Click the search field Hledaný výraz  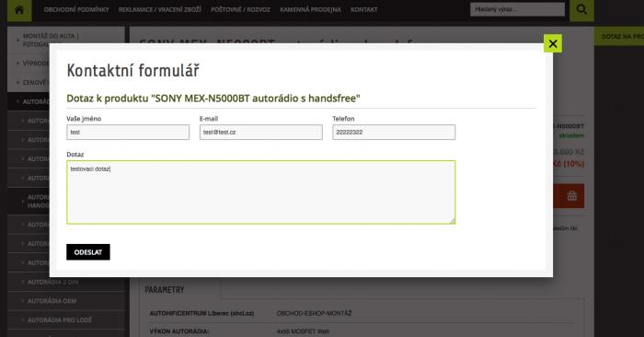517,9
